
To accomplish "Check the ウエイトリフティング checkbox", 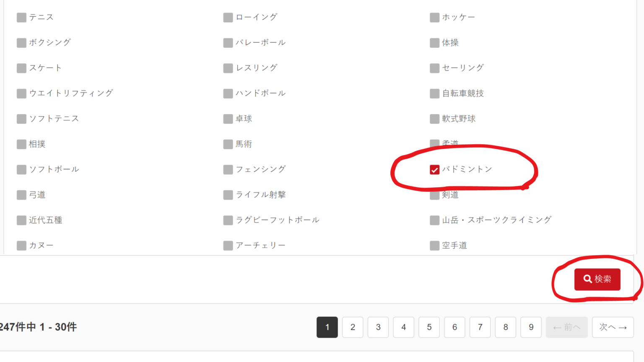I will (21, 93).
